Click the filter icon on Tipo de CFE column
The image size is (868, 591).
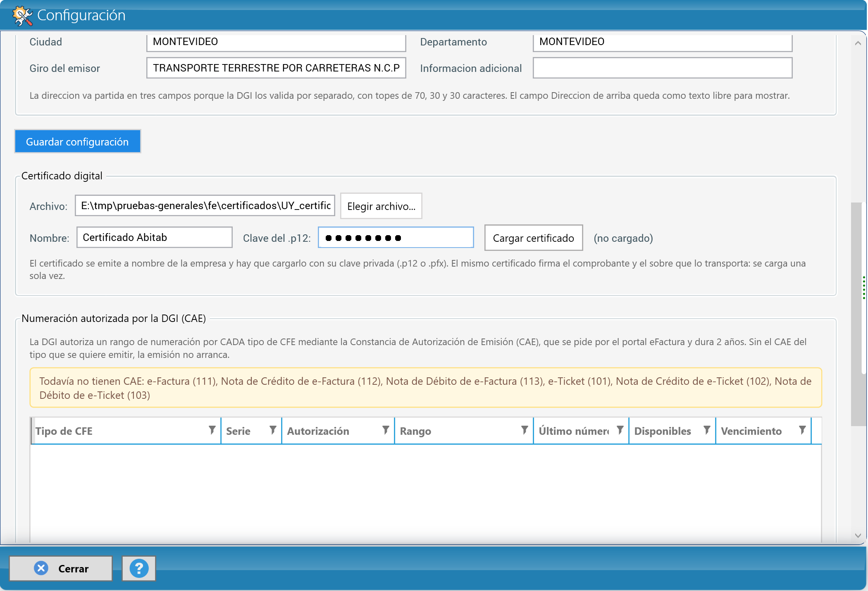tap(212, 430)
